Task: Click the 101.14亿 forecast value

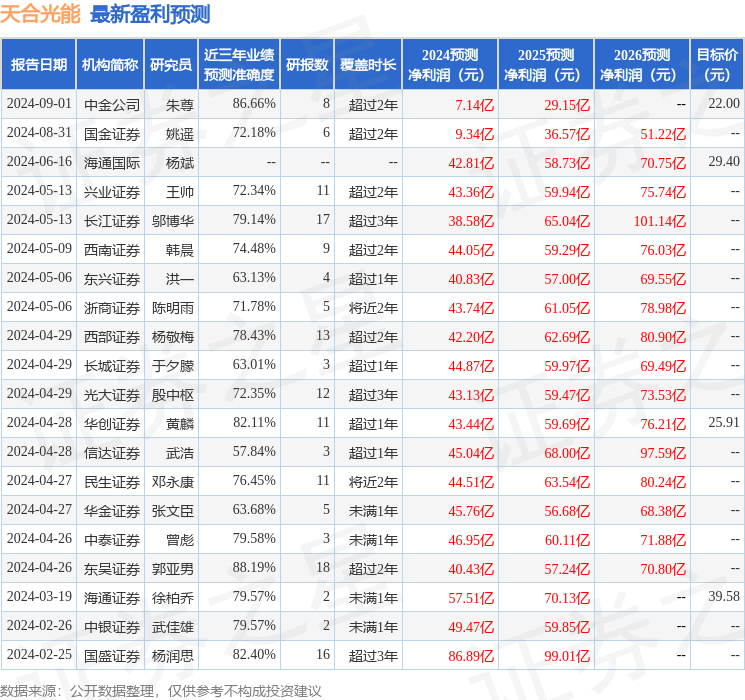Action: [x=659, y=221]
